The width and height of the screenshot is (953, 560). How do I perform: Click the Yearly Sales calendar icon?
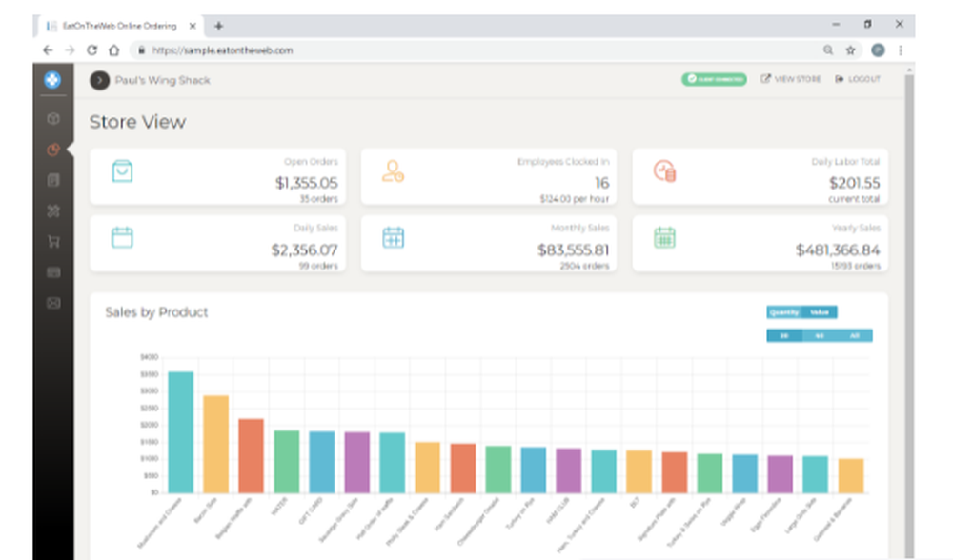point(664,237)
